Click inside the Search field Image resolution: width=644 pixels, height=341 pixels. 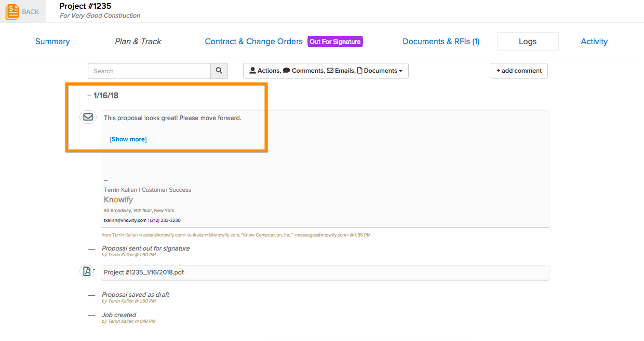[x=149, y=70]
